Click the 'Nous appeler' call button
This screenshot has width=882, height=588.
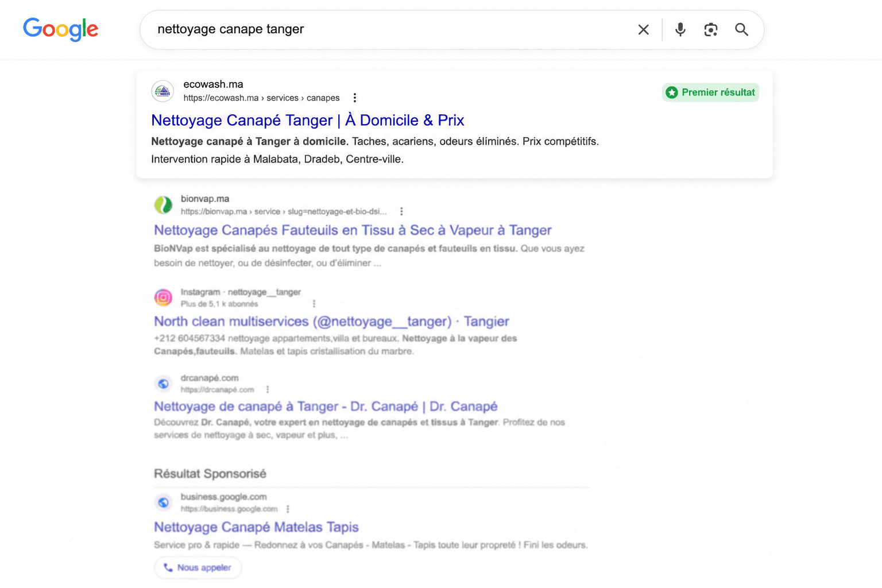pos(198,567)
